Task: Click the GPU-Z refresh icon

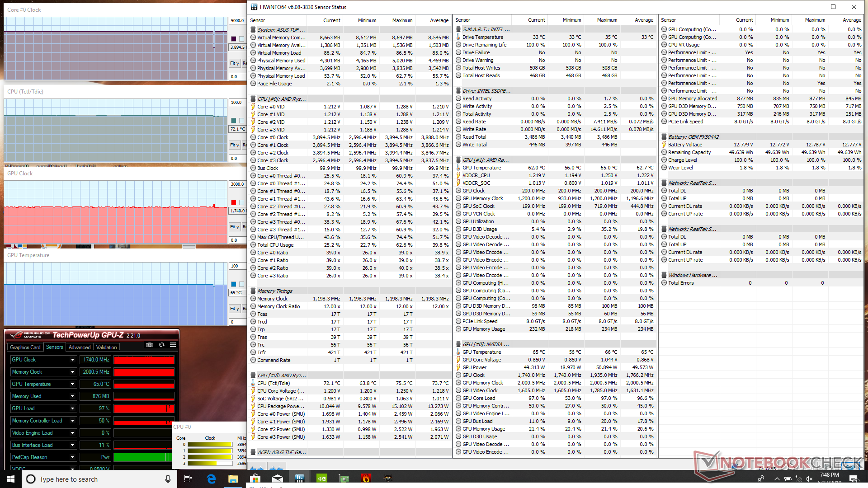Action: (x=161, y=345)
